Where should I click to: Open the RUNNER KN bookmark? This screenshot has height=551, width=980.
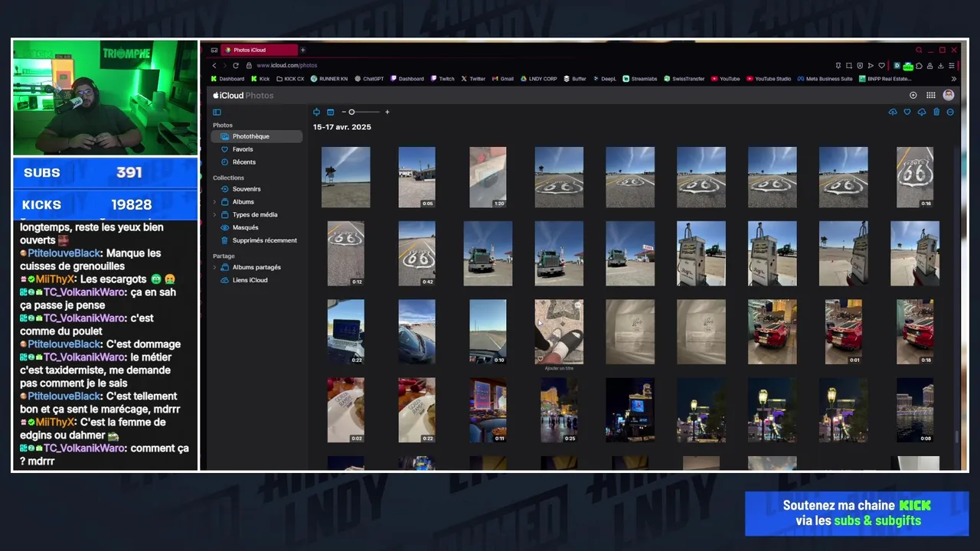(329, 79)
